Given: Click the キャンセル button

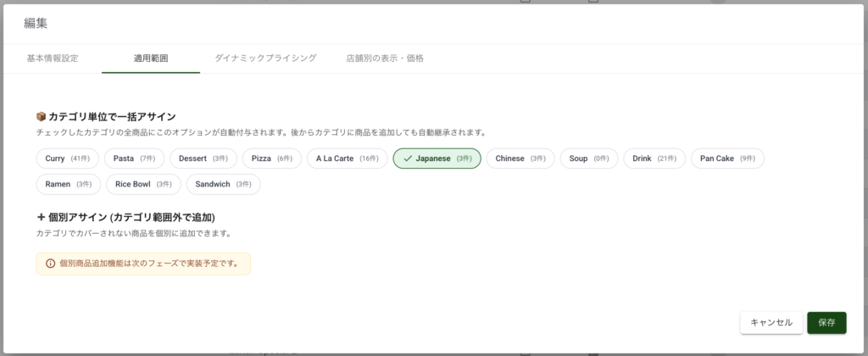Looking at the screenshot, I should pos(771,323).
